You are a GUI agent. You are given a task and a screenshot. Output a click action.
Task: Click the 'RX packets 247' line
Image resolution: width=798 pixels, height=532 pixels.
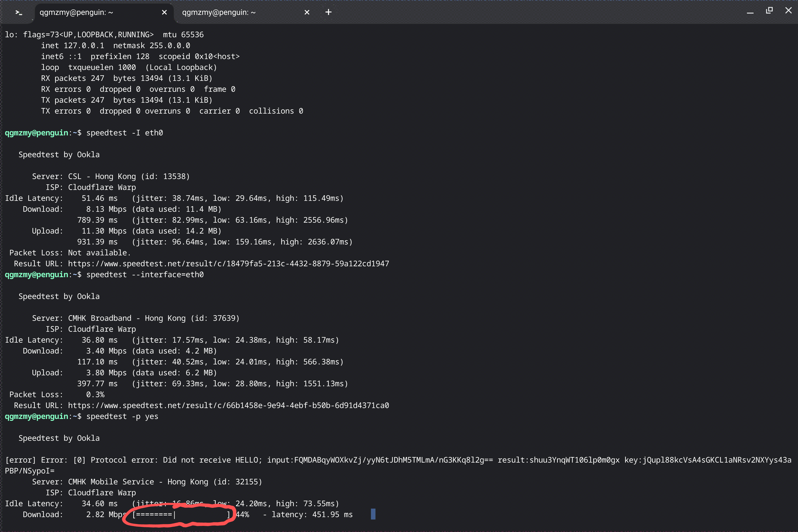[127, 78]
